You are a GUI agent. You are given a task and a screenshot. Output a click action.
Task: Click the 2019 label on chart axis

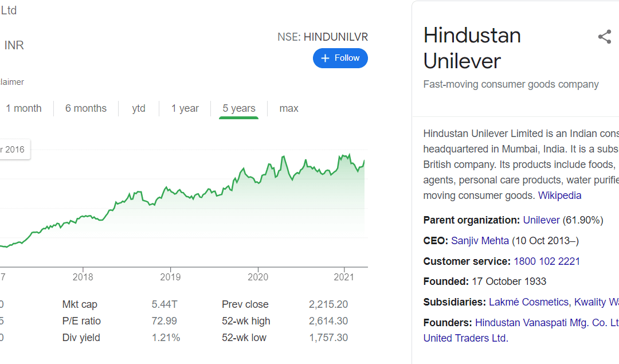(x=171, y=277)
